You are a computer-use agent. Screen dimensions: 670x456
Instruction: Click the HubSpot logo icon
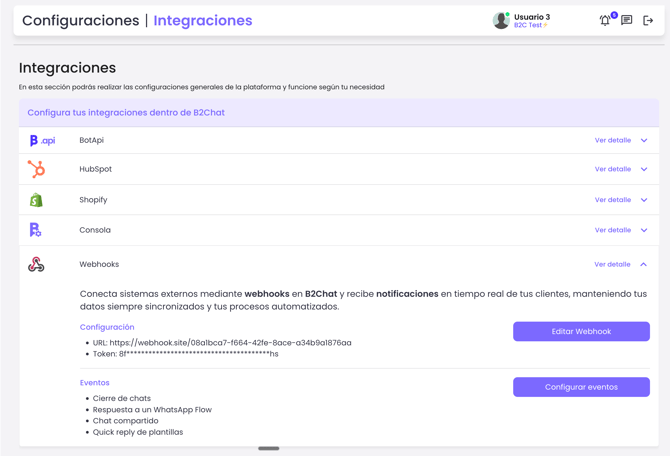[x=36, y=169]
